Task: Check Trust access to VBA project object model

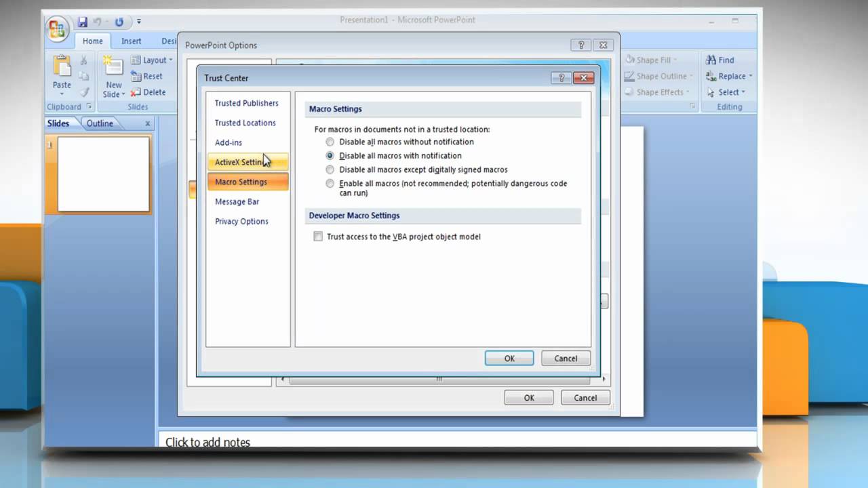Action: [x=318, y=237]
